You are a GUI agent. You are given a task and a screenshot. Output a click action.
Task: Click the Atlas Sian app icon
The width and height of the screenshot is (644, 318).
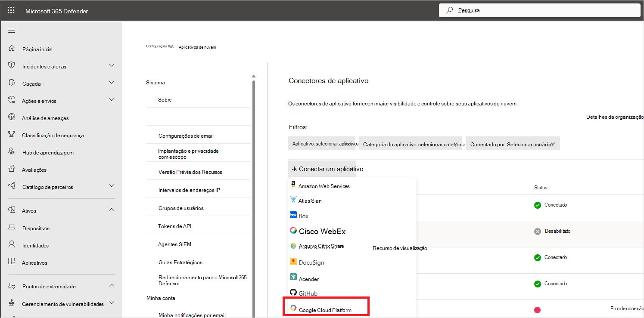tap(293, 200)
